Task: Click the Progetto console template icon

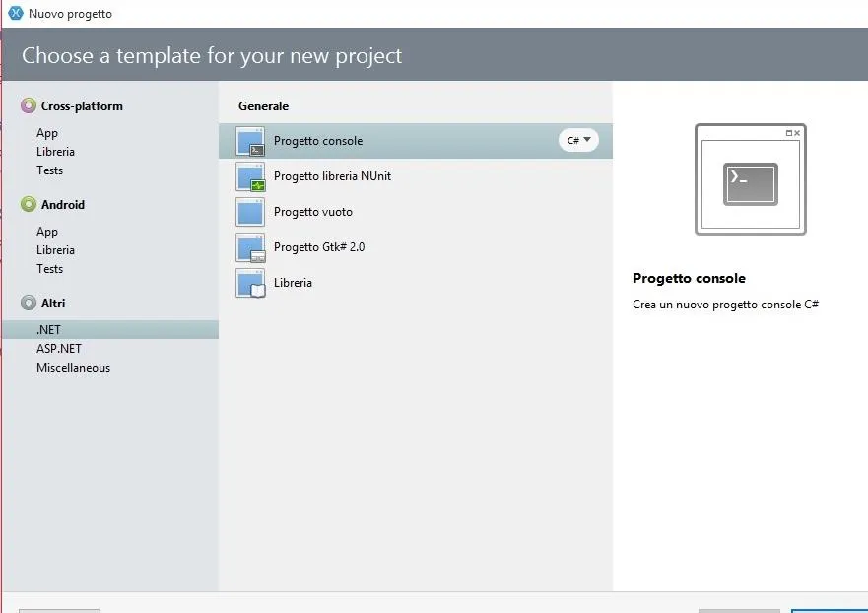Action: pyautogui.click(x=250, y=141)
